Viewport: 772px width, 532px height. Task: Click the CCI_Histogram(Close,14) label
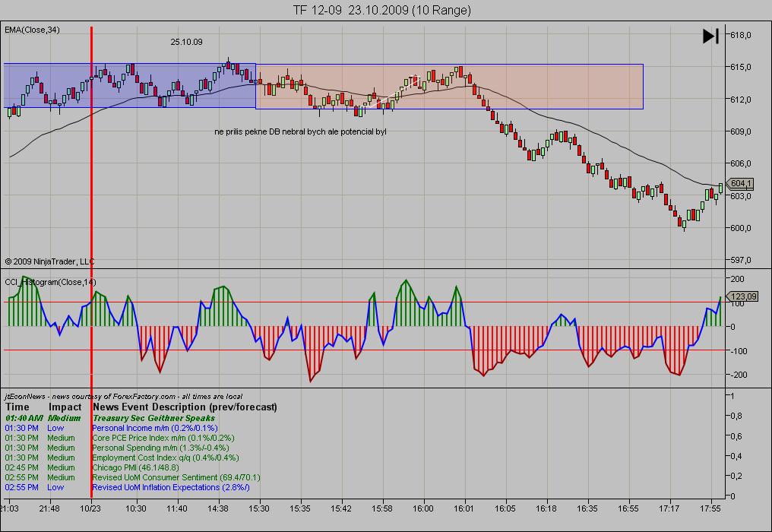(x=50, y=282)
